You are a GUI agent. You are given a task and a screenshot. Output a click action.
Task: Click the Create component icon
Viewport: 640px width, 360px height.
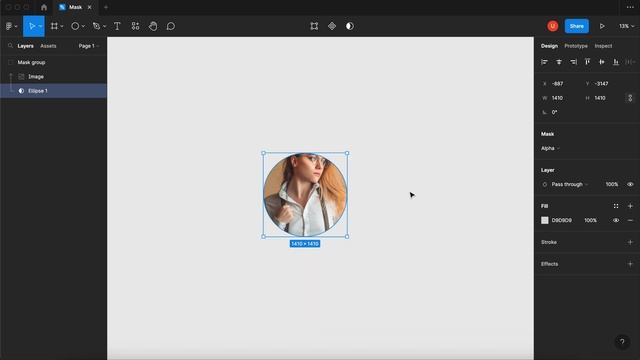pos(332,26)
